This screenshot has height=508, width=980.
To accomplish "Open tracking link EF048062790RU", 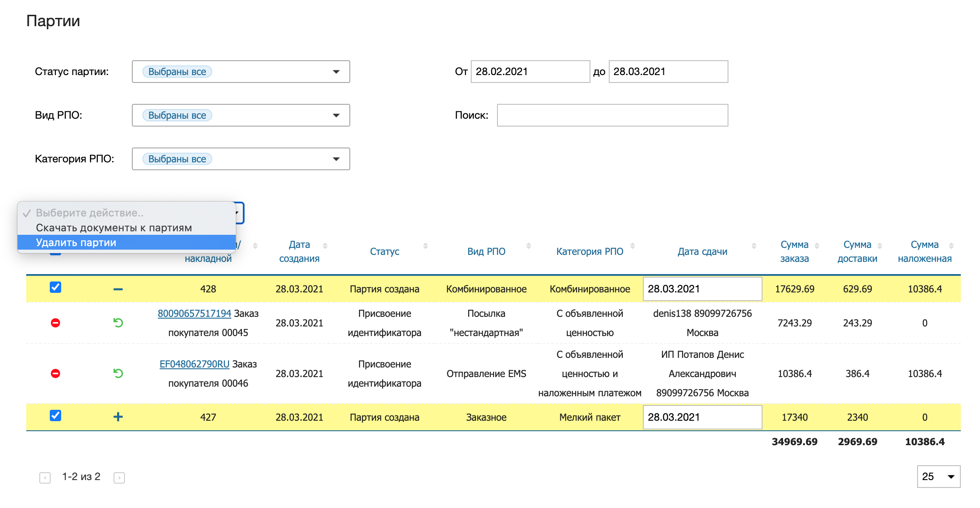I will point(194,364).
